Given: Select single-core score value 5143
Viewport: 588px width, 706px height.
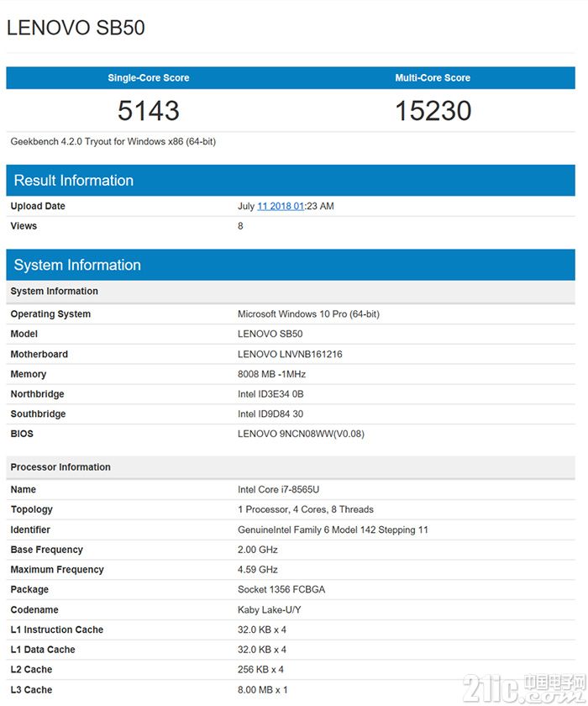Looking at the screenshot, I should 148,111.
